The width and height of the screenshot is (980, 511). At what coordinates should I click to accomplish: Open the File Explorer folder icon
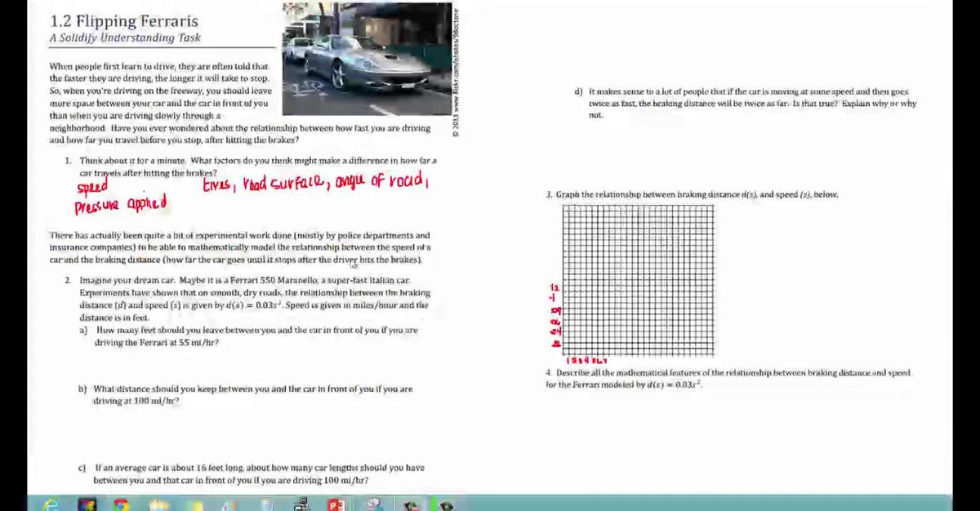pos(158,504)
